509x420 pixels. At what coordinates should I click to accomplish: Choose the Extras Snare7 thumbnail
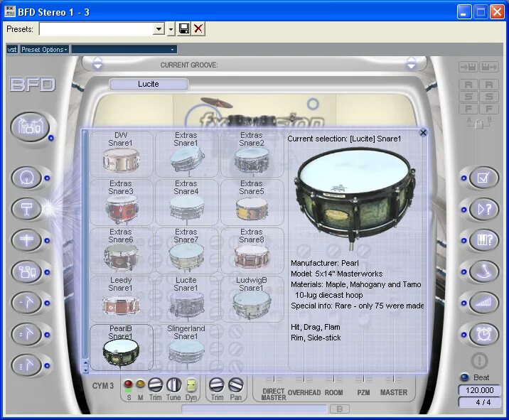pyautogui.click(x=187, y=251)
